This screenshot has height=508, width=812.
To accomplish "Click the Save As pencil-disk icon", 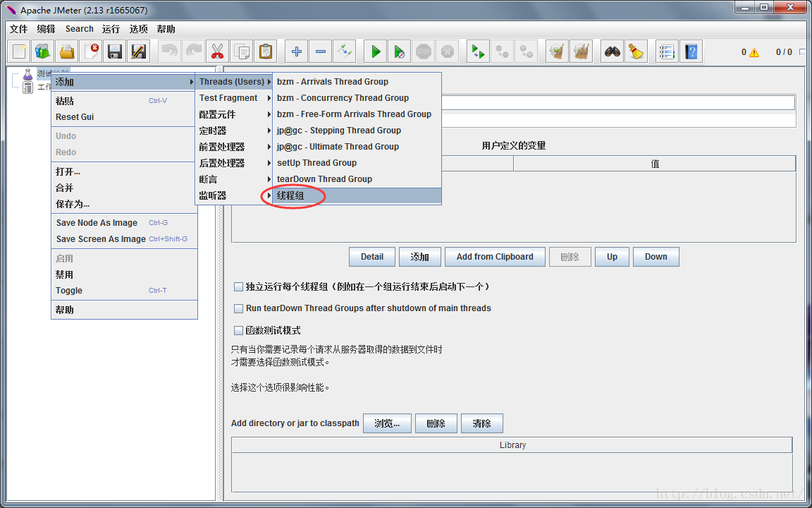I will pos(138,52).
